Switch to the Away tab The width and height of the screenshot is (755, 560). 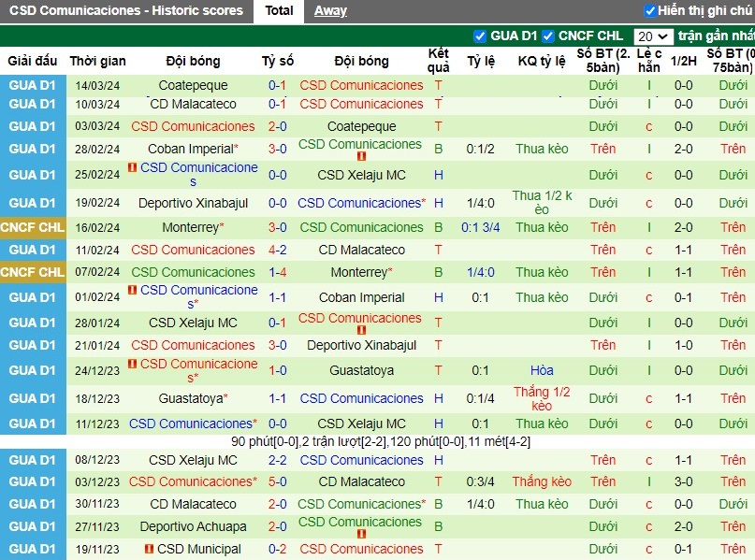330,10
